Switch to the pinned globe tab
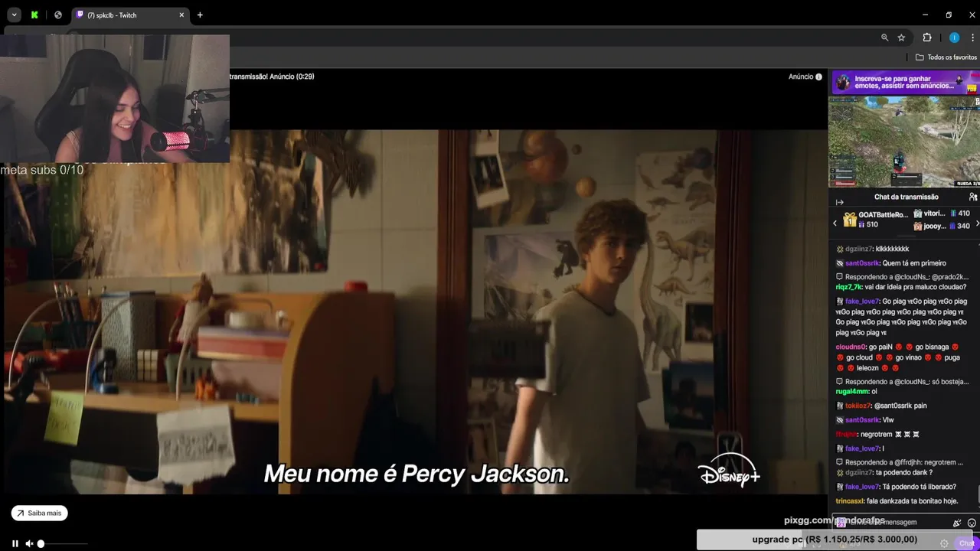980x551 pixels. click(x=57, y=15)
